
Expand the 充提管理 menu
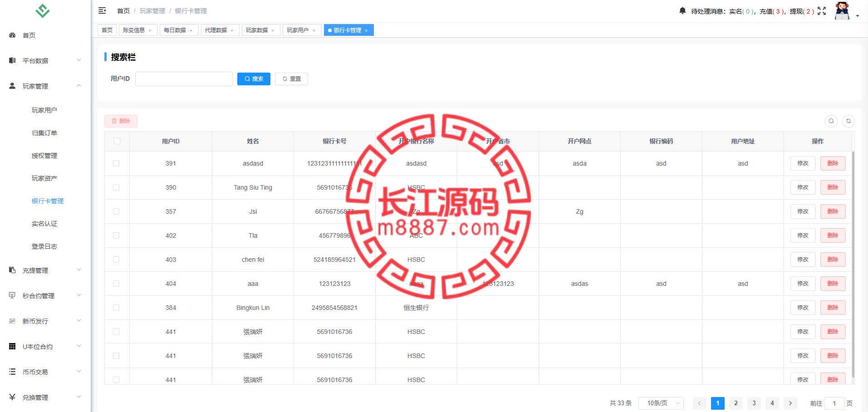coord(79,270)
